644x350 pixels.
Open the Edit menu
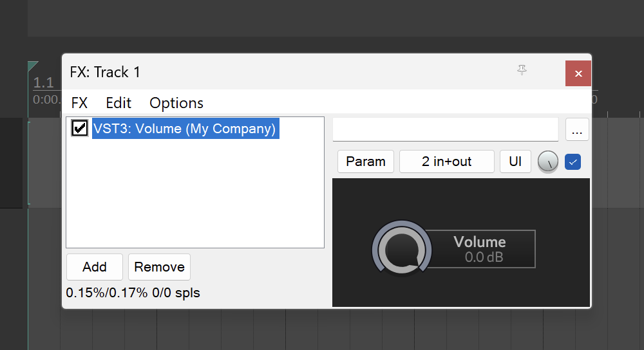118,103
